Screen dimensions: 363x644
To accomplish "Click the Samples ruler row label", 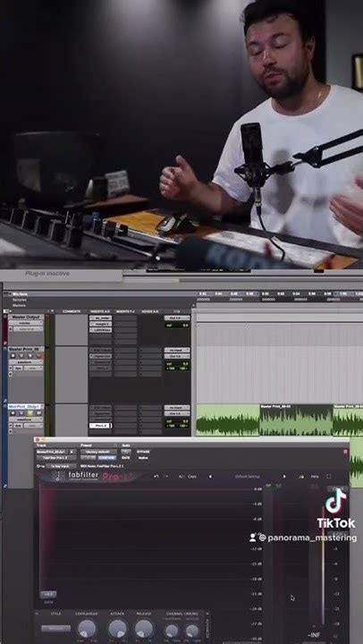I will click(20, 300).
